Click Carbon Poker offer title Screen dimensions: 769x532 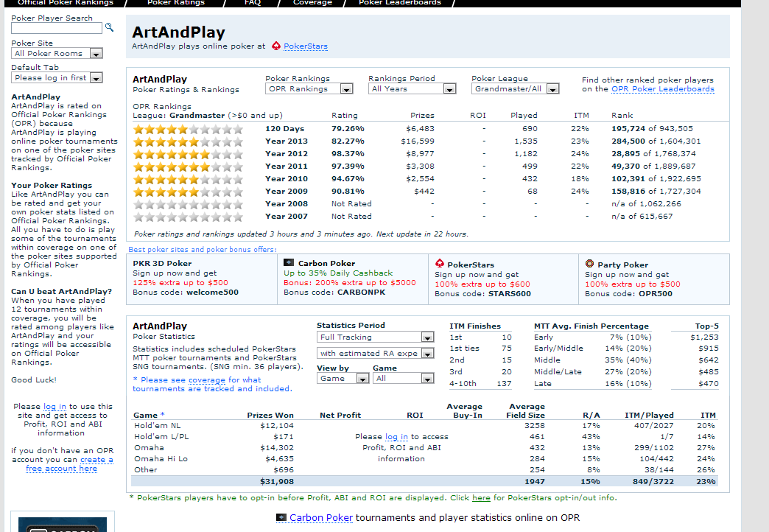tap(326, 263)
